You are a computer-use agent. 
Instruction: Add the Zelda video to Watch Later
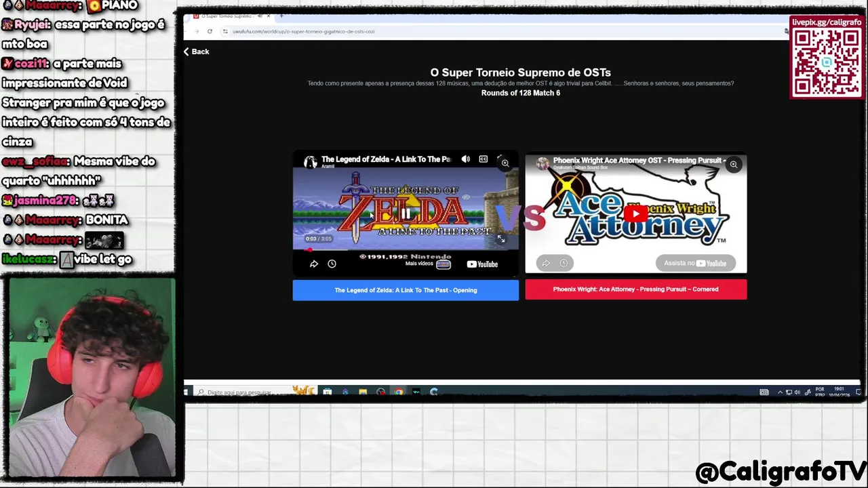pos(332,264)
